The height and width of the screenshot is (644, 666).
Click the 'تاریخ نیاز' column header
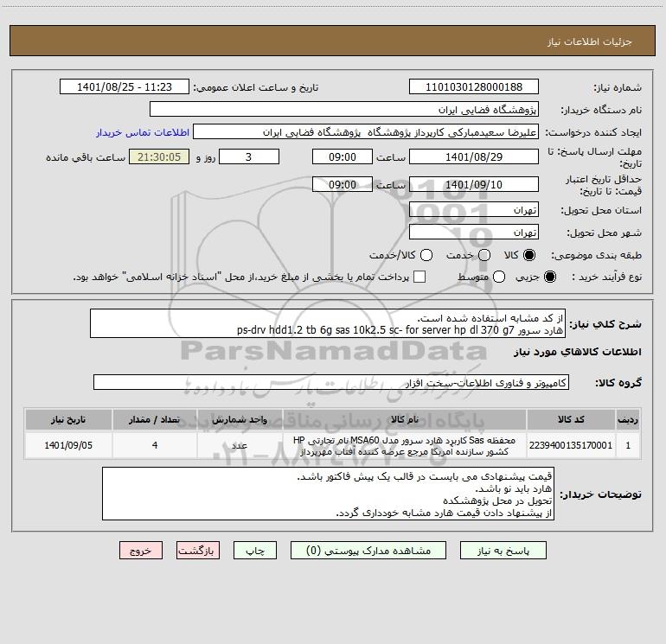(68, 419)
